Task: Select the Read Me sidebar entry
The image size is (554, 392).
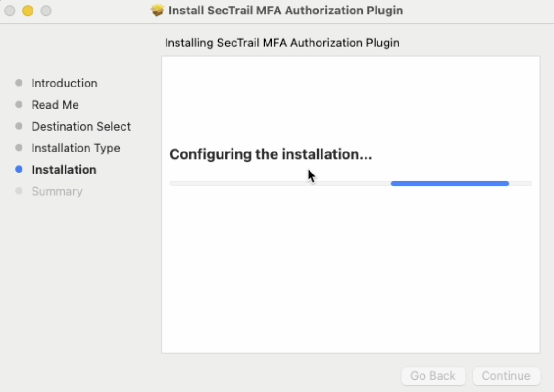Action: click(55, 104)
